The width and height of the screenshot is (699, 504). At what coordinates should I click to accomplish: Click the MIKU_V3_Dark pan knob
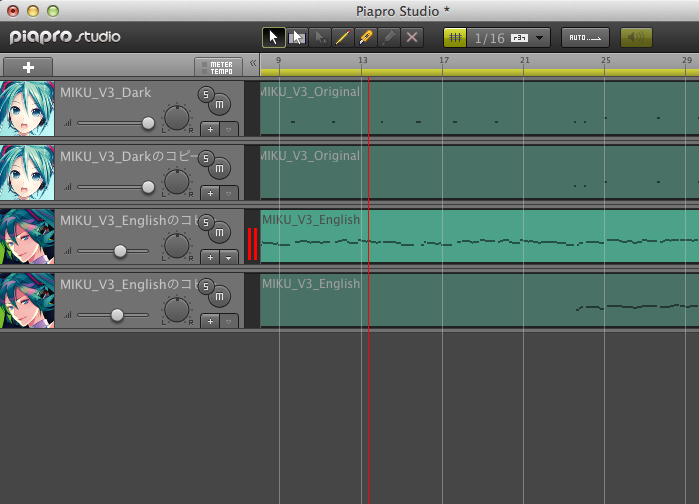pyautogui.click(x=177, y=118)
